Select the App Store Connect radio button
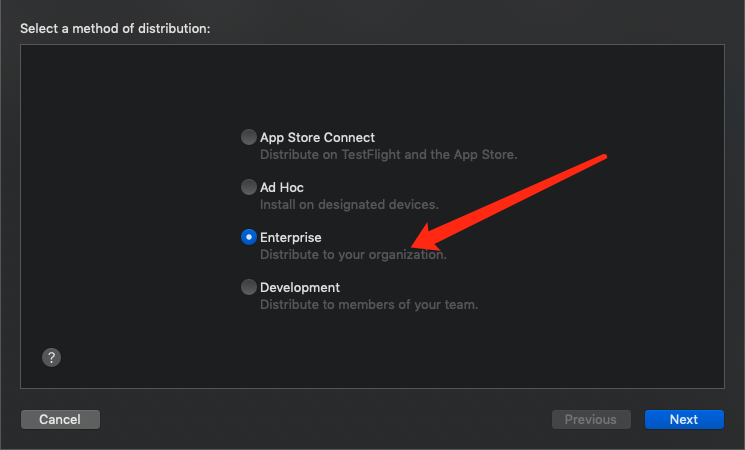This screenshot has height=450, width=745. pyautogui.click(x=248, y=137)
